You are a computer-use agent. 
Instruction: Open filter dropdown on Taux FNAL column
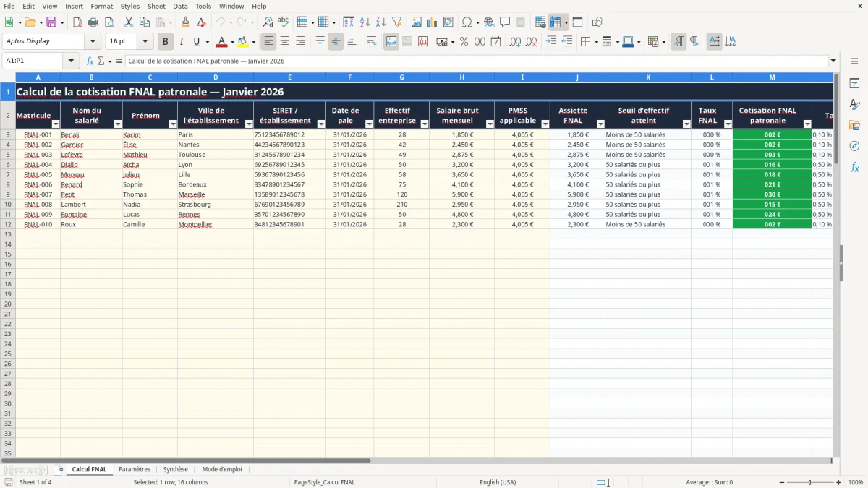[728, 124]
